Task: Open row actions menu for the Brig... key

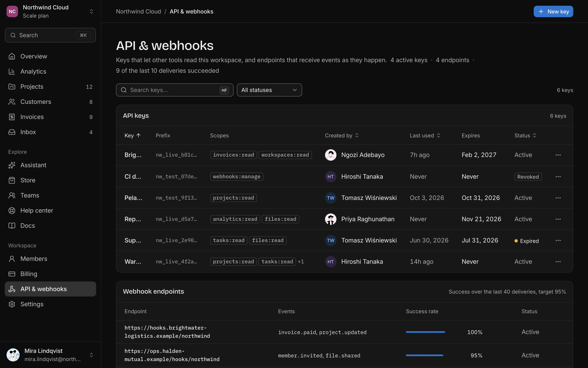Action: (x=558, y=155)
